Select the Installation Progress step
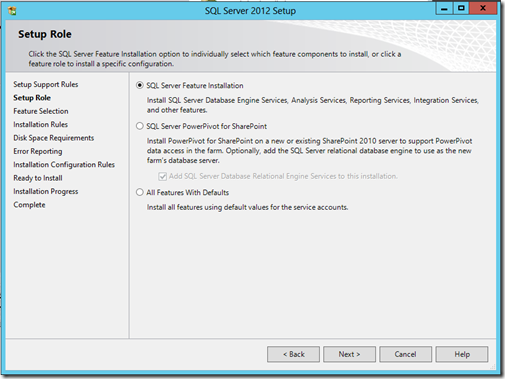 46,191
